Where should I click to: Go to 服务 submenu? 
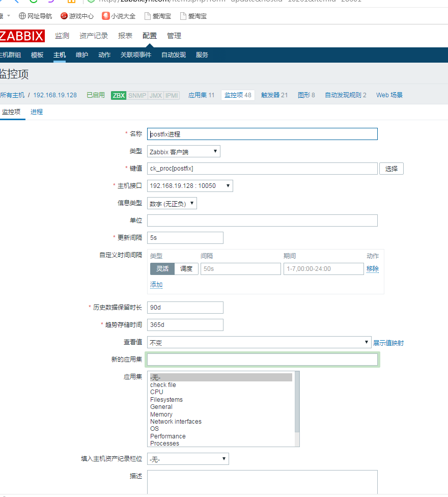click(x=202, y=55)
